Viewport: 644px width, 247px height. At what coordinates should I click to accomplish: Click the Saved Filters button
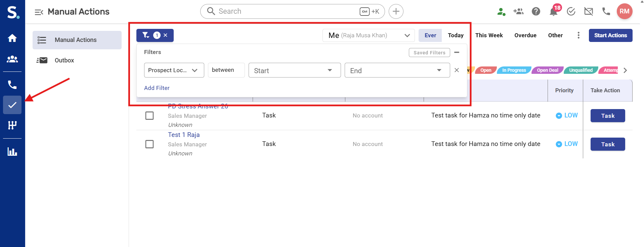(429, 52)
